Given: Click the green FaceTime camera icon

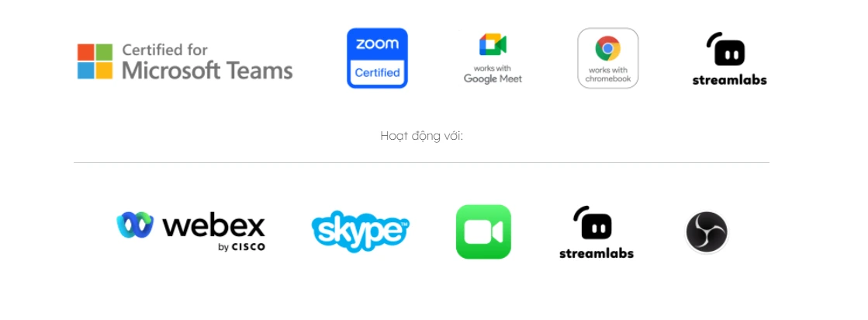Looking at the screenshot, I should coord(483,231).
